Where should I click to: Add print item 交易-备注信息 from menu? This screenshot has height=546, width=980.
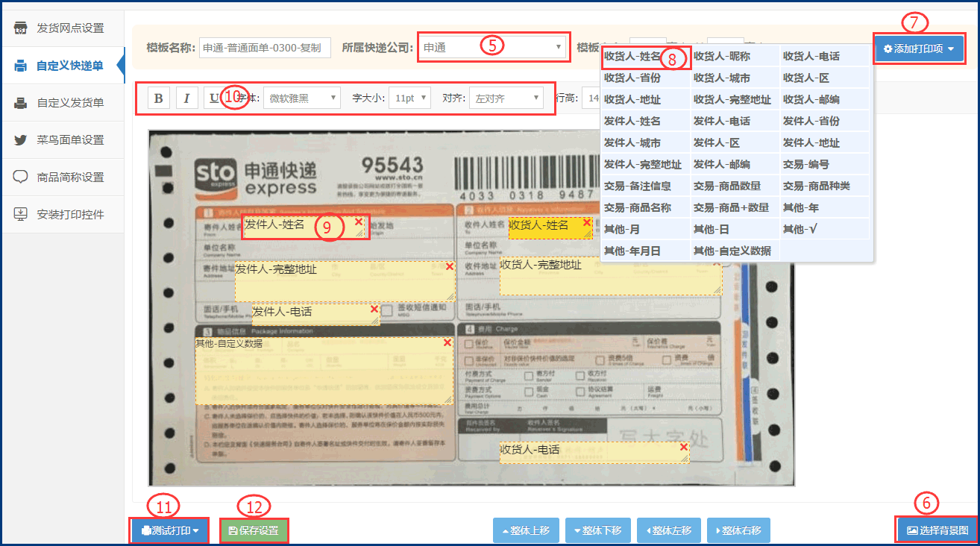click(645, 186)
